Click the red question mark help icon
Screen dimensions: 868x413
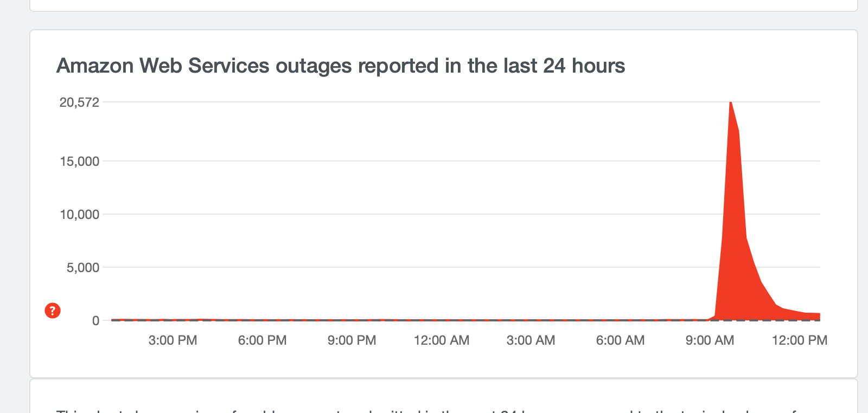(53, 311)
